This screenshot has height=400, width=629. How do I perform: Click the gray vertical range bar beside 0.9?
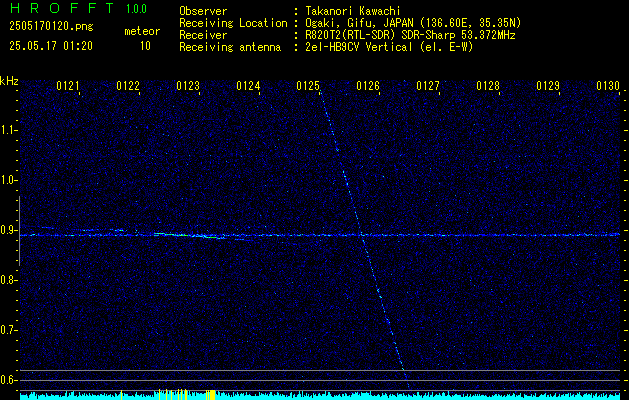19,231
